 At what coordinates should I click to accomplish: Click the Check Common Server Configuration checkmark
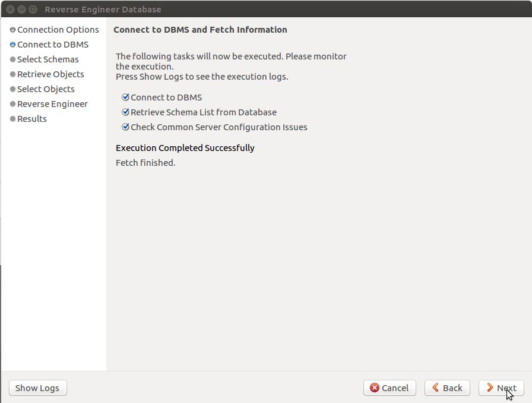(x=125, y=127)
